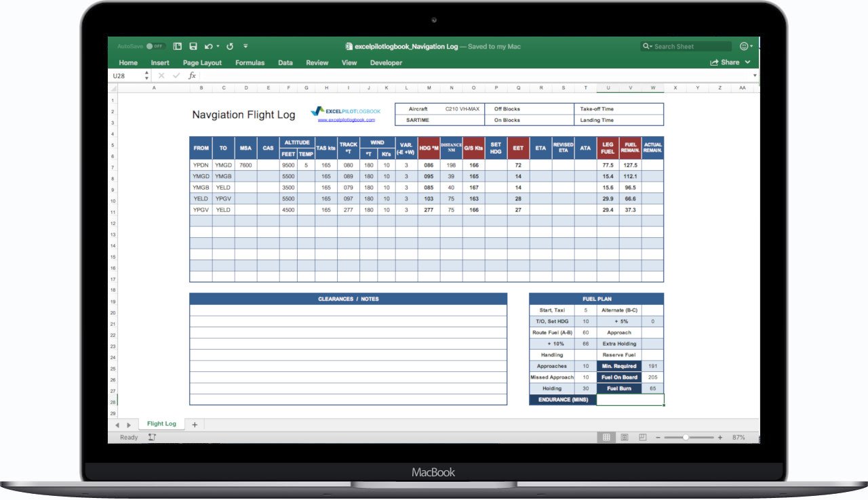Viewport: 868px width, 500px height.
Task: Adjust the zoom slider handle
Action: pyautogui.click(x=686, y=438)
